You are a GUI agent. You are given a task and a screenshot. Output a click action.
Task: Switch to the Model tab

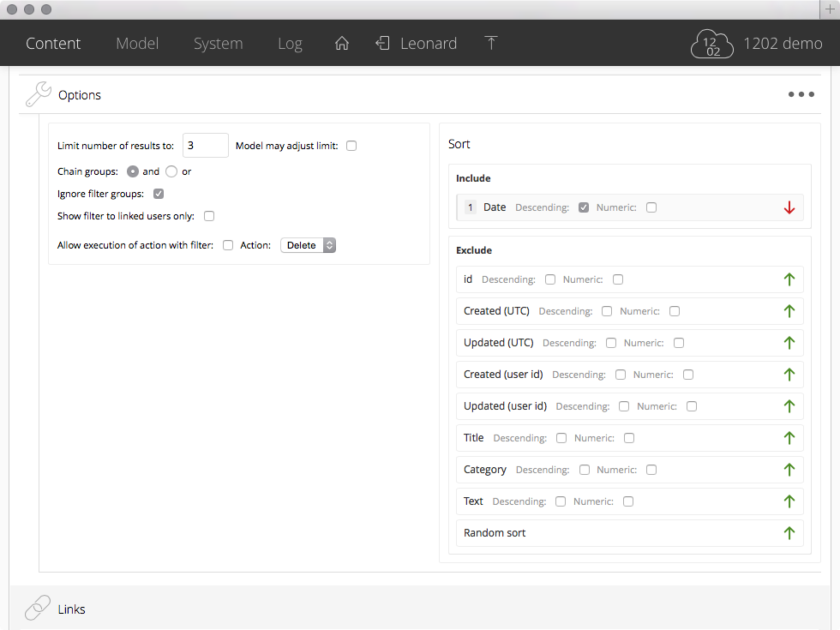point(137,44)
